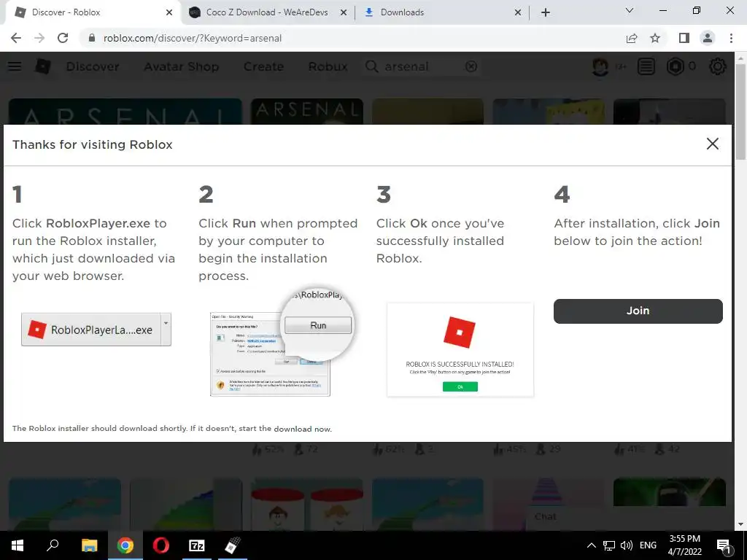Viewport: 747px width, 560px height.
Task: Click the Share this page icon
Action: click(x=632, y=38)
